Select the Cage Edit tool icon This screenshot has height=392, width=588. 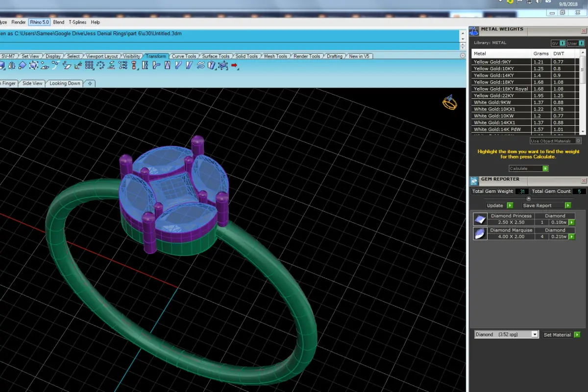(222, 65)
